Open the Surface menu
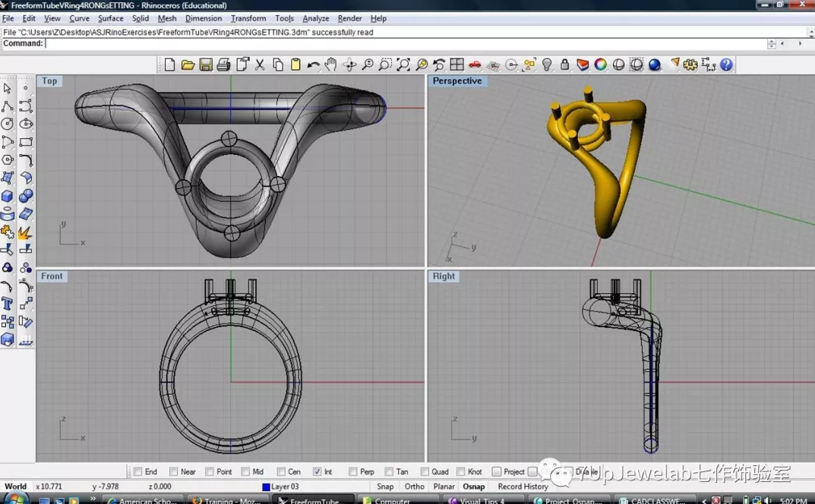The image size is (815, 504). (110, 18)
